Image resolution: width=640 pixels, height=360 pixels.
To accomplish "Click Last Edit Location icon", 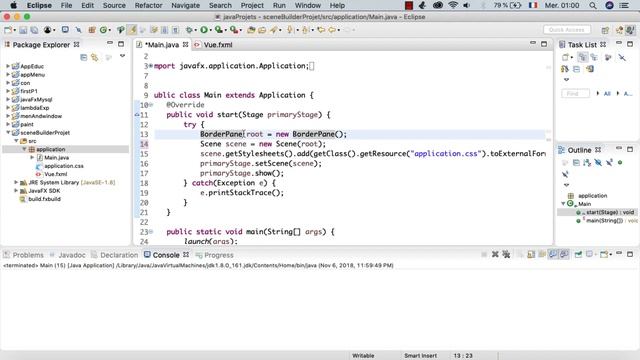I will [x=321, y=30].
